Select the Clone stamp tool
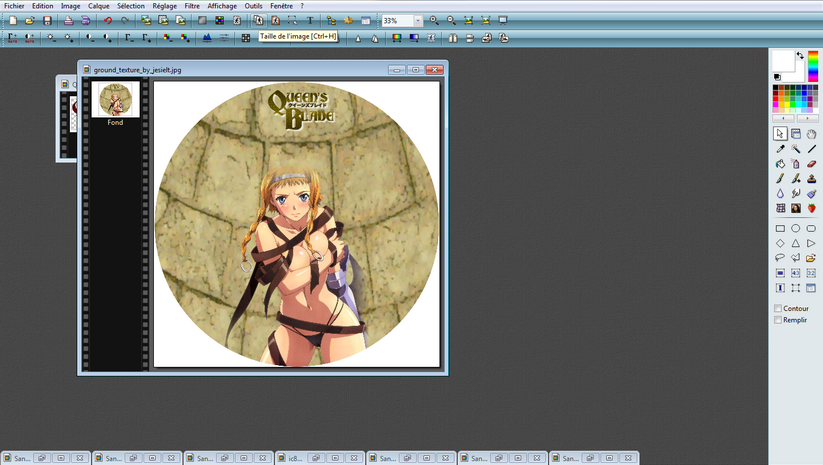This screenshot has height=465, width=823. coord(811,179)
